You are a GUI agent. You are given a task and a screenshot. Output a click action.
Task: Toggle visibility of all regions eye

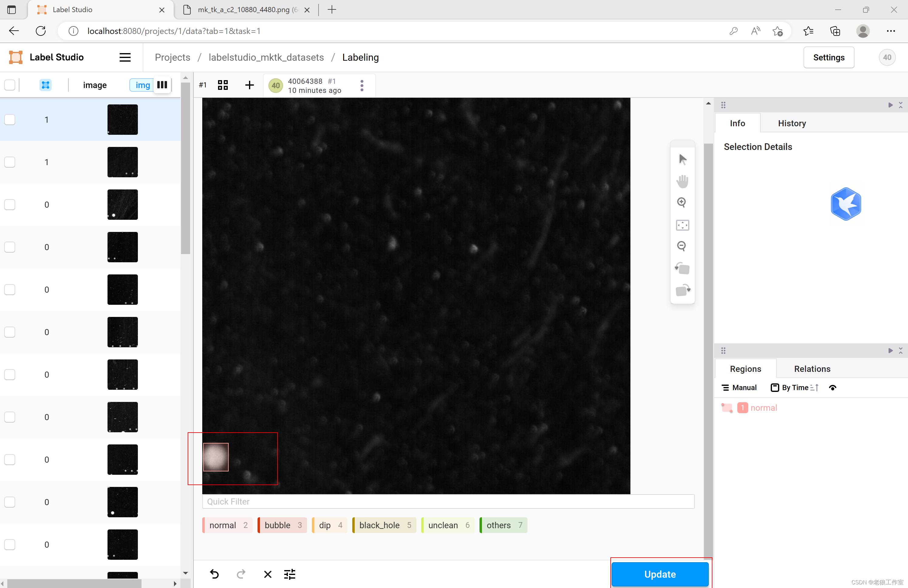[x=832, y=388]
